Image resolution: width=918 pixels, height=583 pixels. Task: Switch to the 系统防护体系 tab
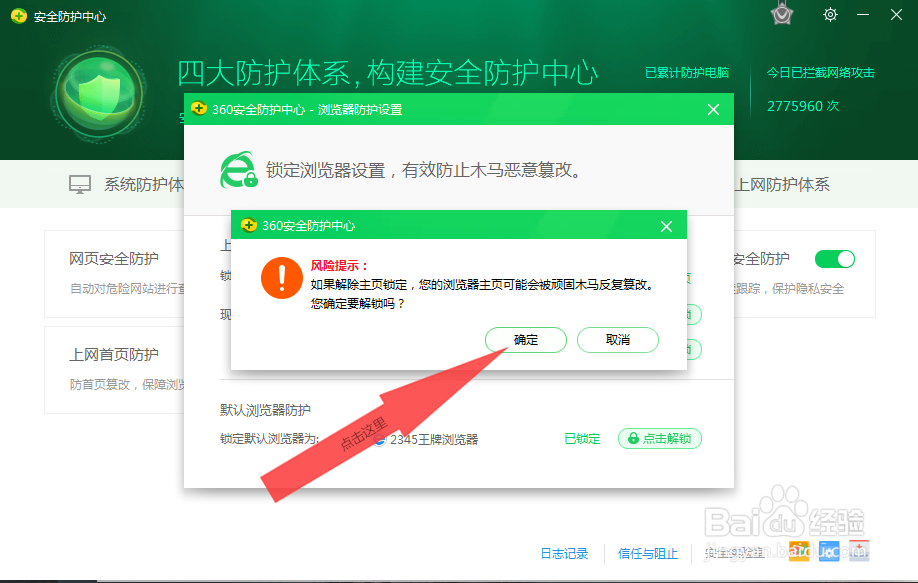tap(144, 185)
